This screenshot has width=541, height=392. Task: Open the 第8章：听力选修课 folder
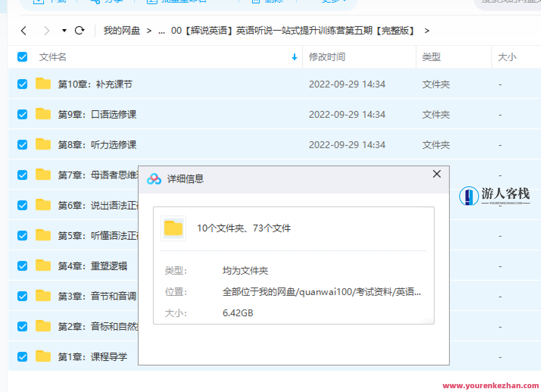[x=97, y=145]
